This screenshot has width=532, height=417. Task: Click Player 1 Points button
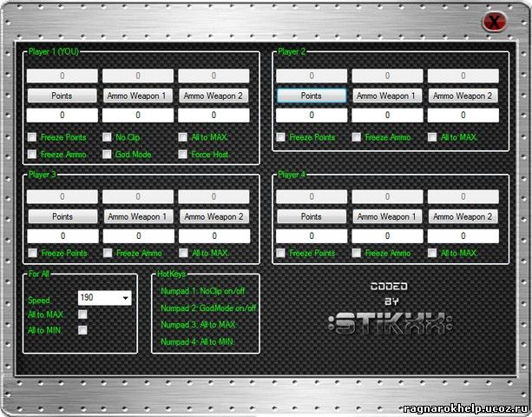(x=62, y=96)
